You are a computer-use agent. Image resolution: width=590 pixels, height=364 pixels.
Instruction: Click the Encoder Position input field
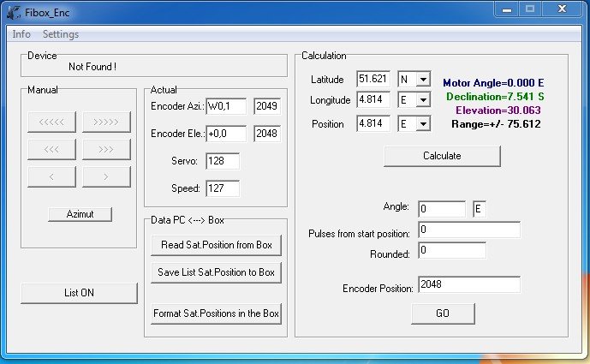[468, 285]
